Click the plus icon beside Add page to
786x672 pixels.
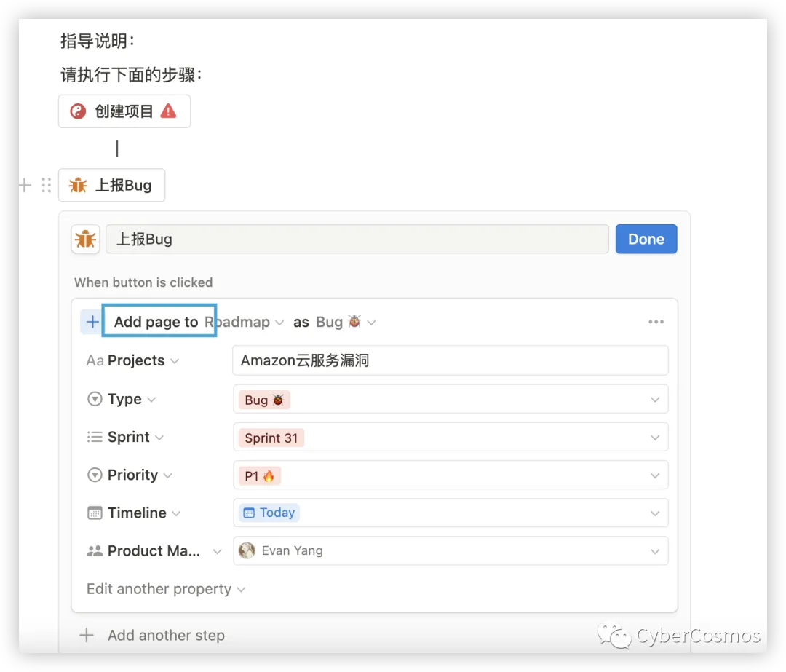click(x=92, y=323)
